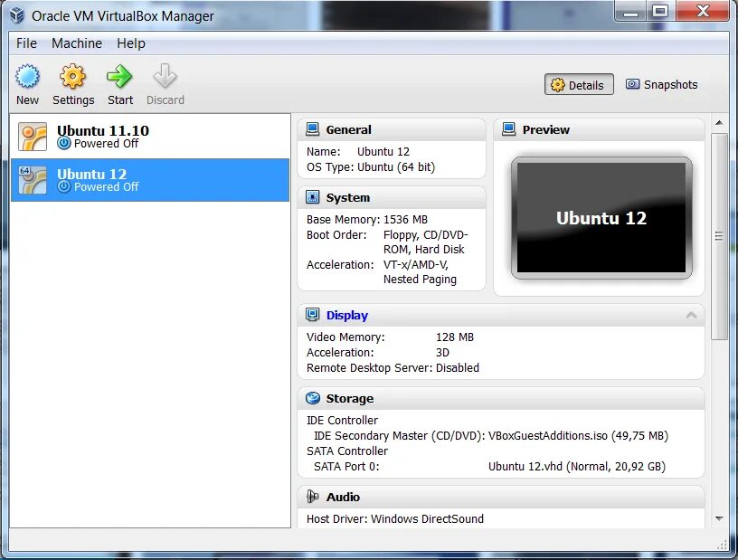The image size is (738, 560).
Task: Click the Display section screen icon
Action: coord(313,315)
